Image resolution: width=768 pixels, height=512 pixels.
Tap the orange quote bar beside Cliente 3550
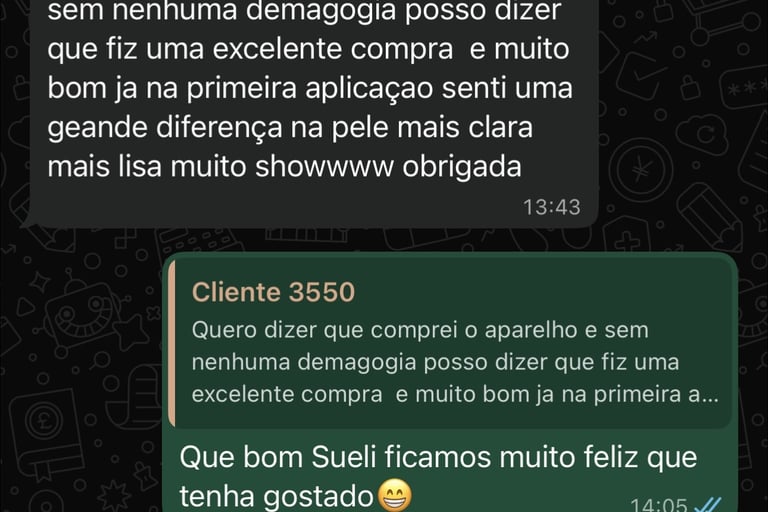[171, 345]
